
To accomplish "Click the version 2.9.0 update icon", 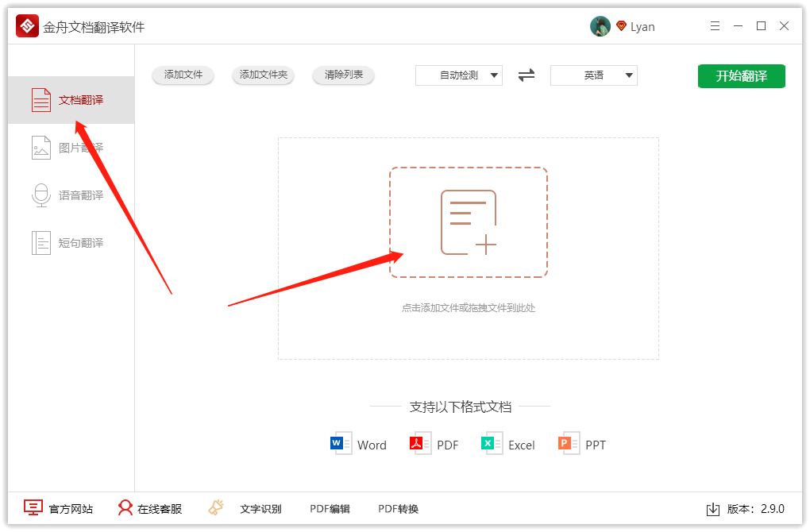I will 712,508.
